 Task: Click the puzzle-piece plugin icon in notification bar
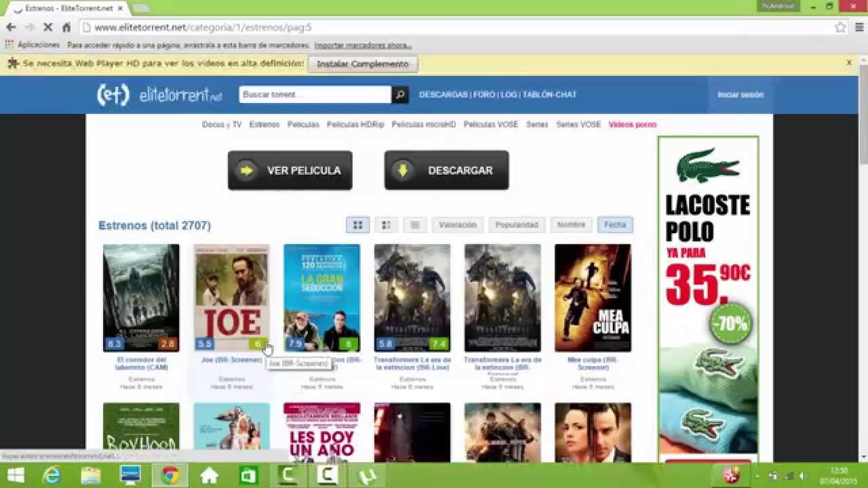pos(13,63)
